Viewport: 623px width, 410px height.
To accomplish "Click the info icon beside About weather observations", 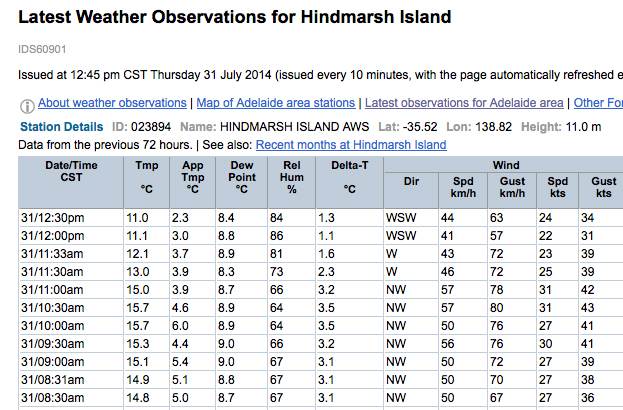I will (27, 104).
